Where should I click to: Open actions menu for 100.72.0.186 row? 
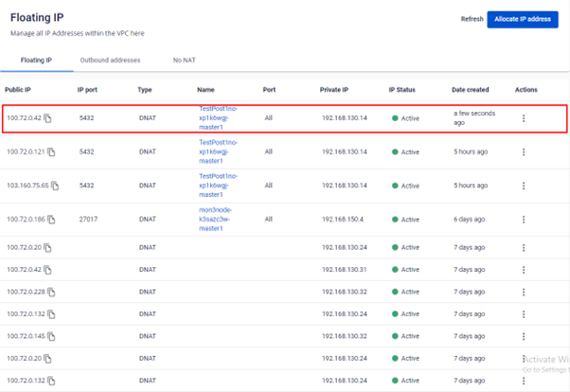pyautogui.click(x=524, y=220)
